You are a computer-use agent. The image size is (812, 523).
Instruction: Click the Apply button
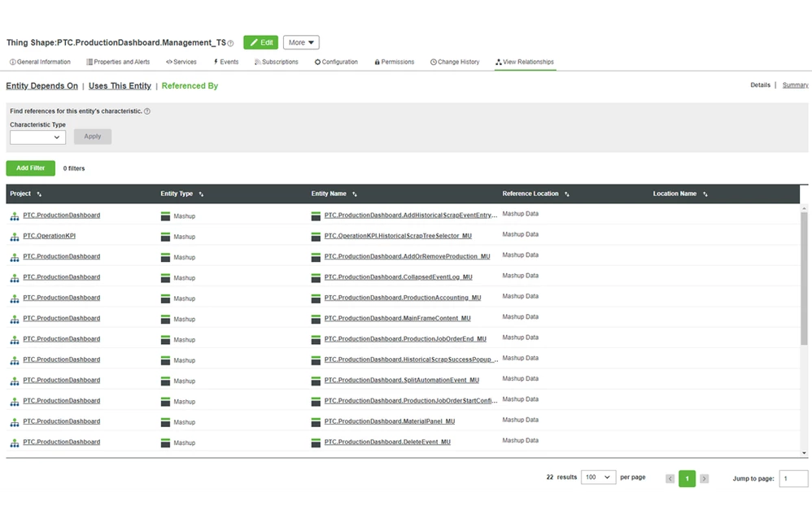pyautogui.click(x=93, y=137)
